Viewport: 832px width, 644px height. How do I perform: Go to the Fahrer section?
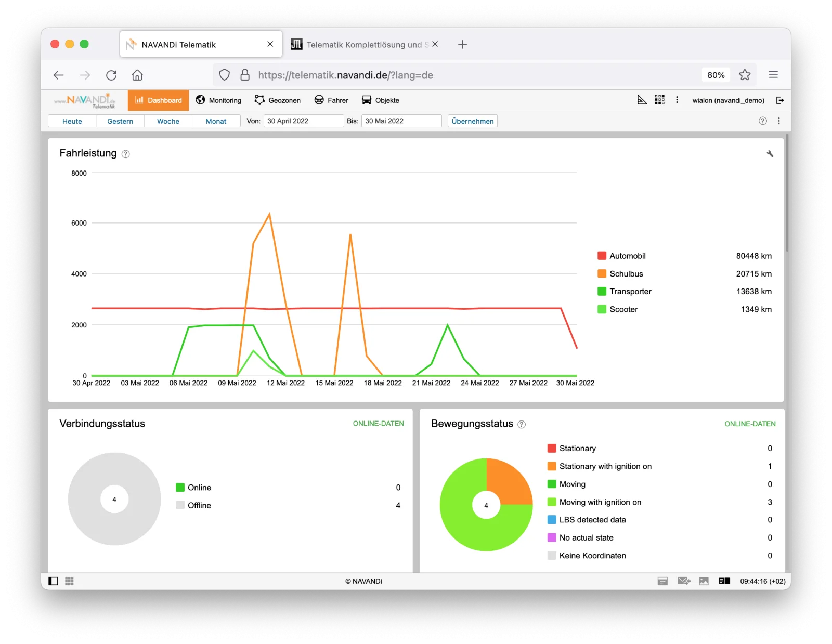pos(331,100)
